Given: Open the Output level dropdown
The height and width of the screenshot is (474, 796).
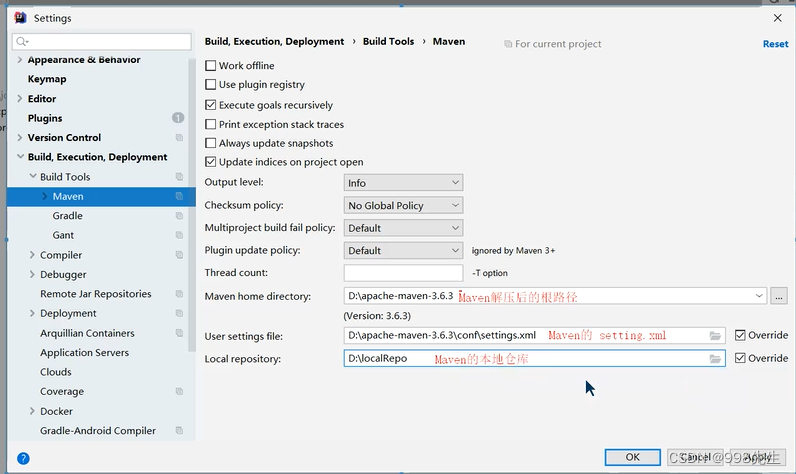Looking at the screenshot, I should pyautogui.click(x=403, y=183).
